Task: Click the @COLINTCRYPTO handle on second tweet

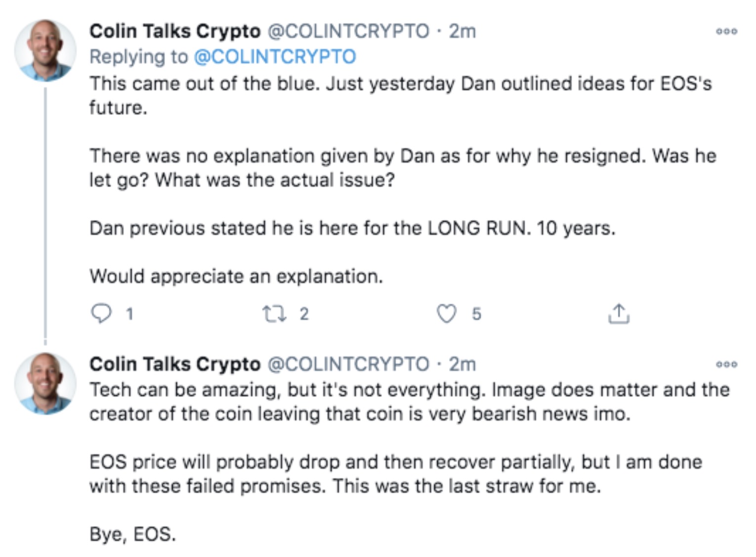Action: tap(348, 364)
